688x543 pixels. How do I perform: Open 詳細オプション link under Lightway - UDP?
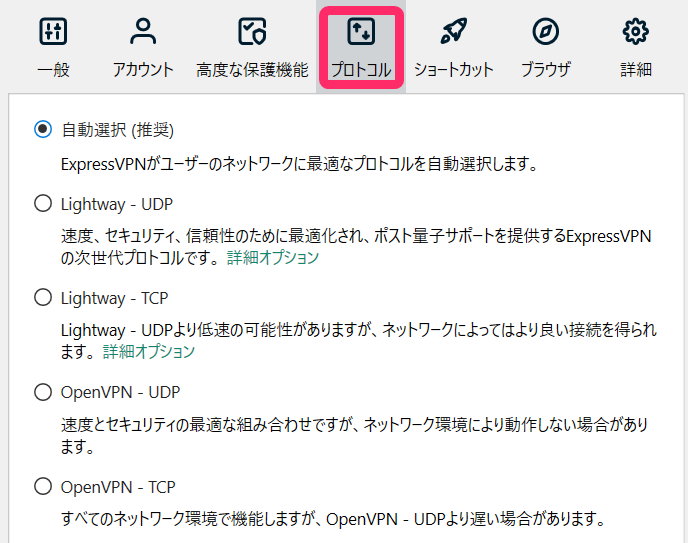272,257
